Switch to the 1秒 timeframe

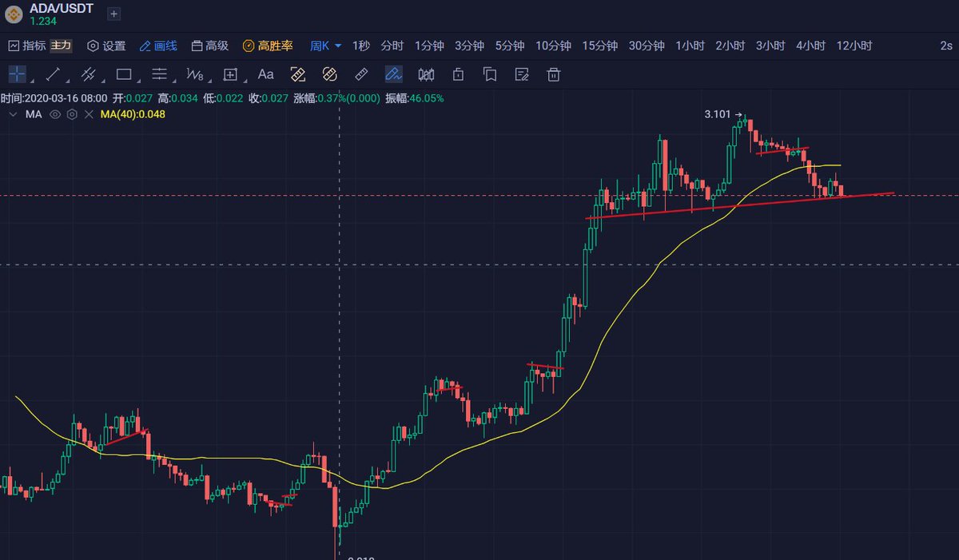click(x=361, y=46)
